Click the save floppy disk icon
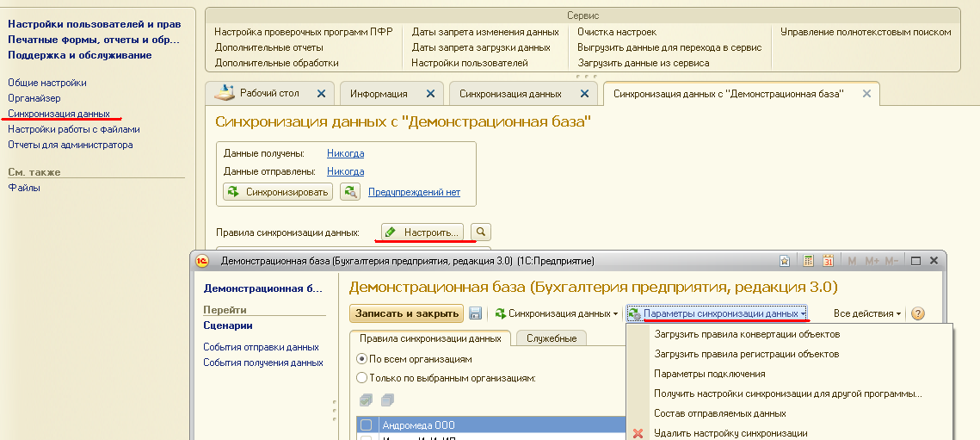This screenshot has width=980, height=440. click(475, 313)
